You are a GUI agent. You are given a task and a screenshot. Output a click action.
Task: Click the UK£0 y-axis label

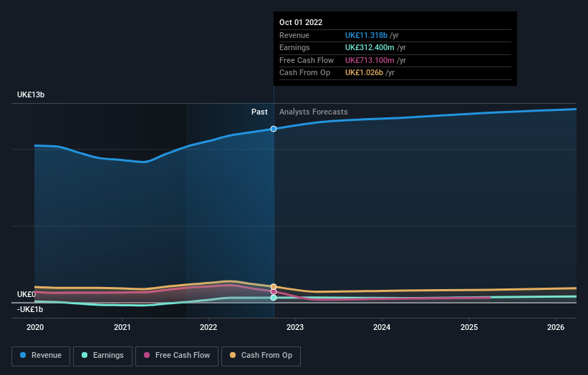click(26, 294)
